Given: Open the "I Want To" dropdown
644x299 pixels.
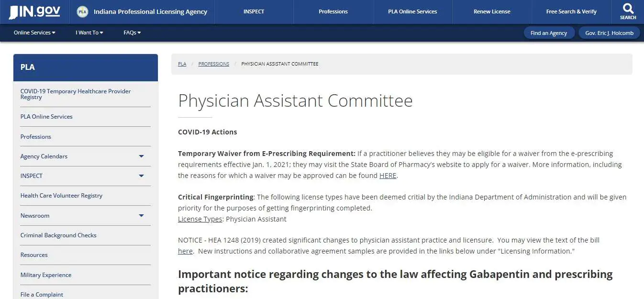Looking at the screenshot, I should click(x=89, y=33).
